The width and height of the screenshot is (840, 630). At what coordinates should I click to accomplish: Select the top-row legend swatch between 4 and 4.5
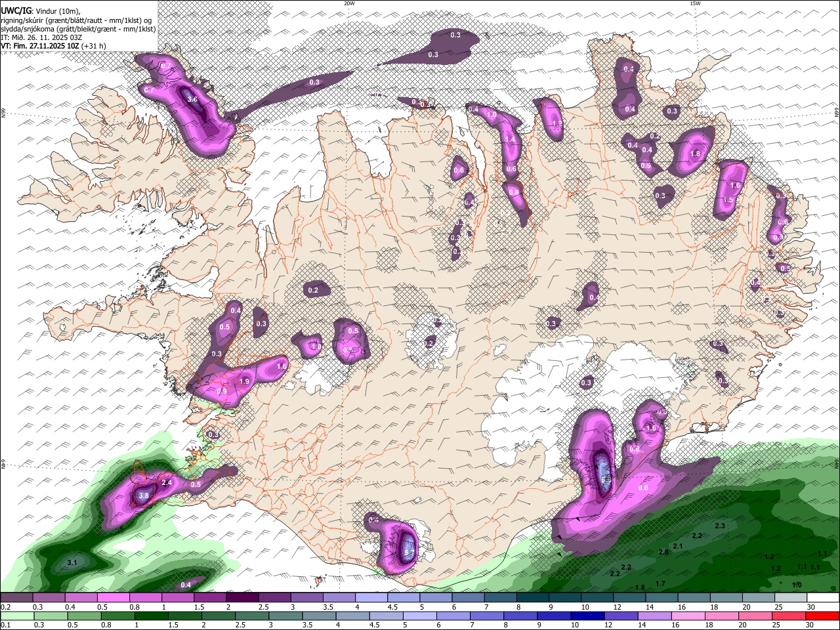click(x=371, y=598)
